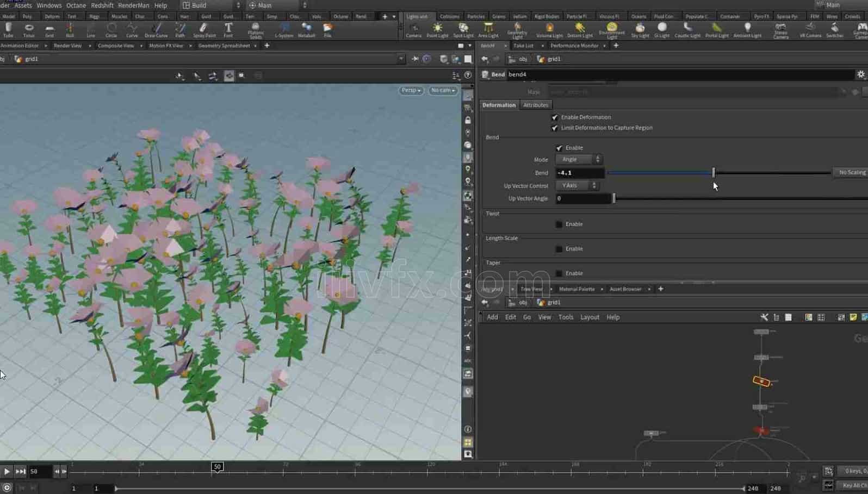The image size is (868, 494).
Task: Add a Stereo Camera from the shelf
Action: pos(780,30)
